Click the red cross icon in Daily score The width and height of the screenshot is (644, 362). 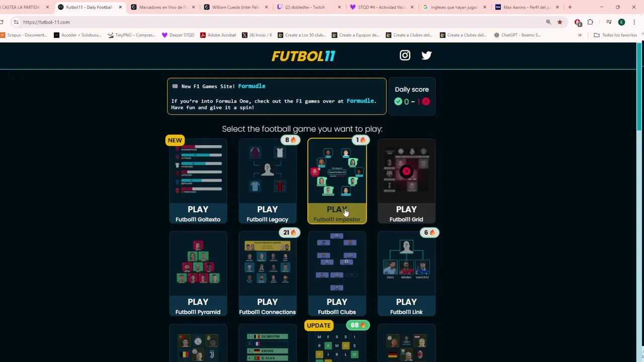point(426,102)
